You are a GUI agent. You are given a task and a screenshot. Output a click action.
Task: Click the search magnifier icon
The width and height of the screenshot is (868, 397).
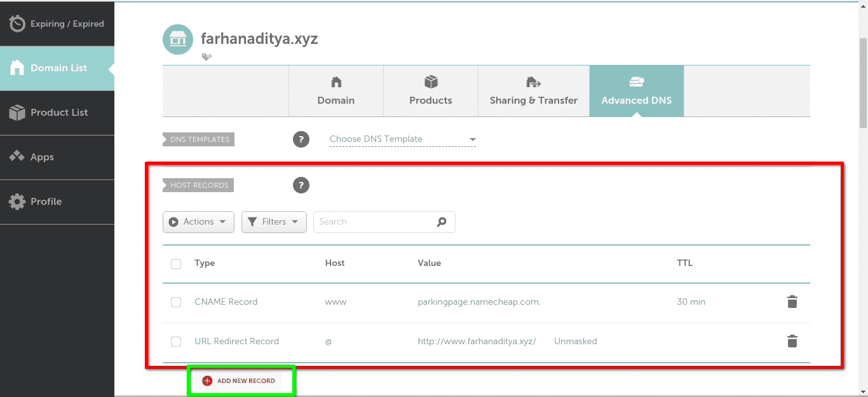442,221
